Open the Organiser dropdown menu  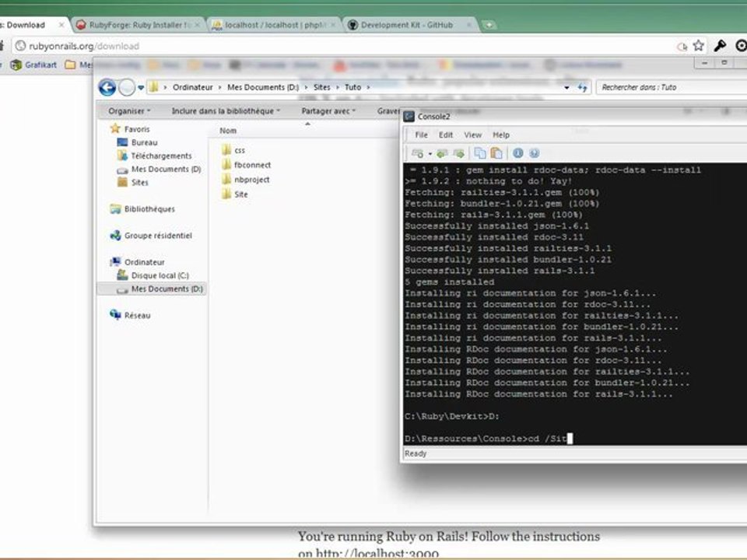129,111
